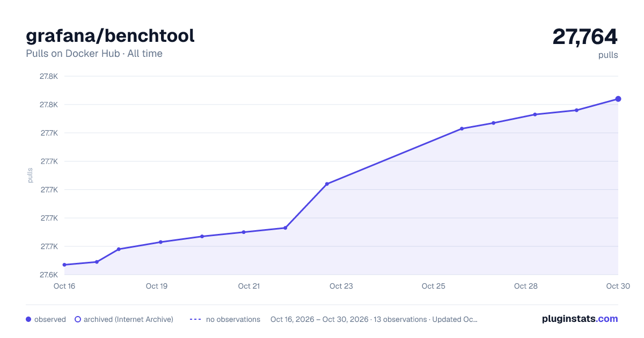Click the "no observations" legend label
Viewport: 644px width, 338px height.
tap(233, 319)
